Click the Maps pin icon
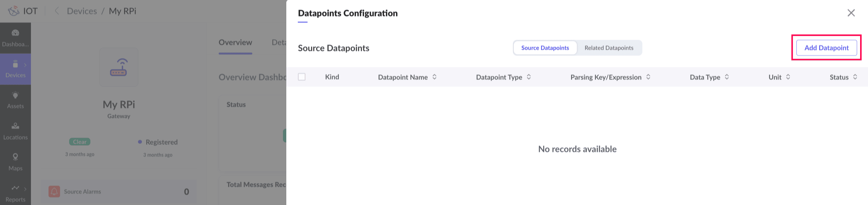868x205 pixels. pos(15,157)
